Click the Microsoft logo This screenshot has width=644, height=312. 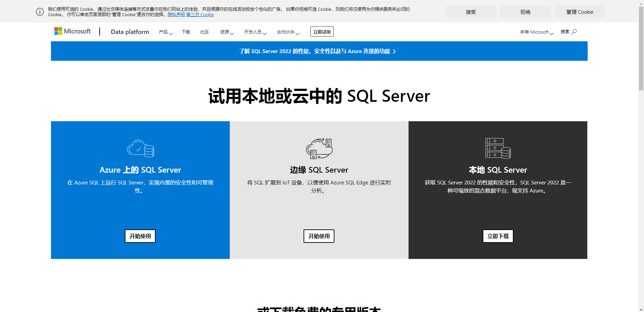(72, 31)
